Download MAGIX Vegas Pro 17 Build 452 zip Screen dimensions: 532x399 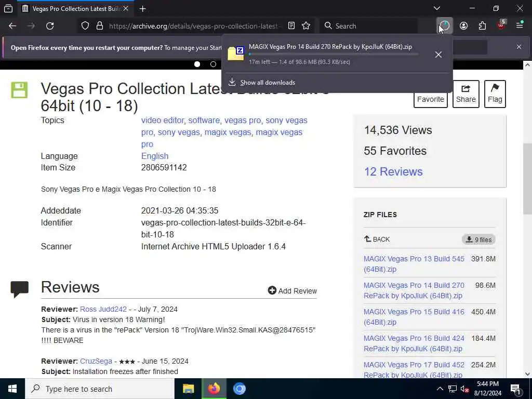click(414, 369)
